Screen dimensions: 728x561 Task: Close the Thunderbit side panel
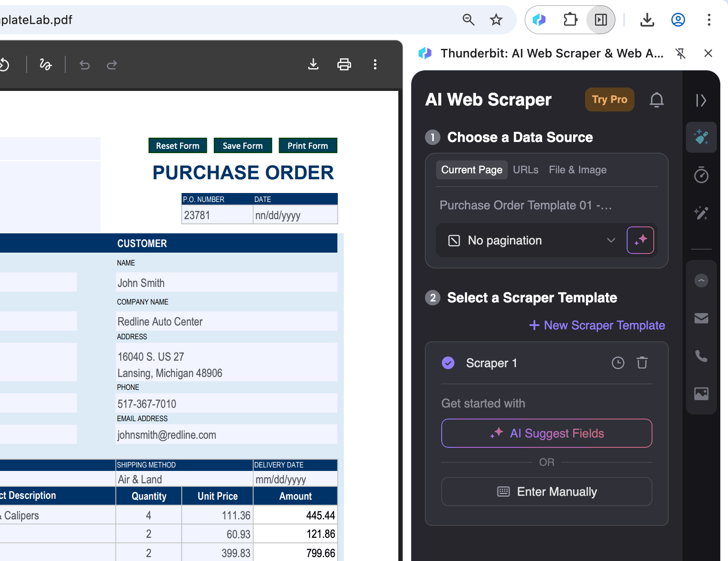click(x=708, y=53)
